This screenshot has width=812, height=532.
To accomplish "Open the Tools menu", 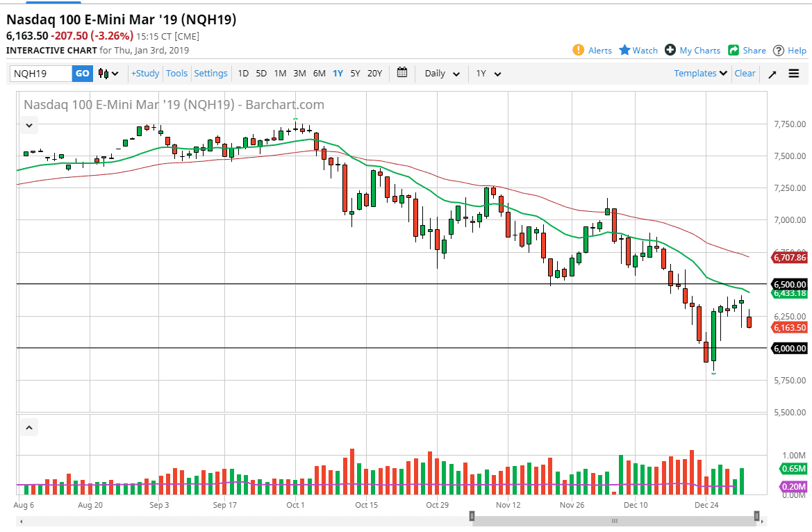I will [176, 73].
